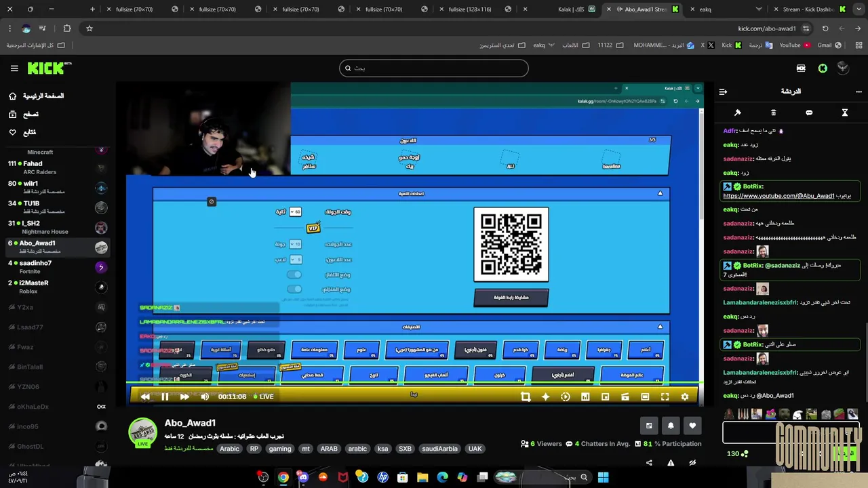
Task: Open TU1B's channel in sidebar
Action: click(x=58, y=207)
